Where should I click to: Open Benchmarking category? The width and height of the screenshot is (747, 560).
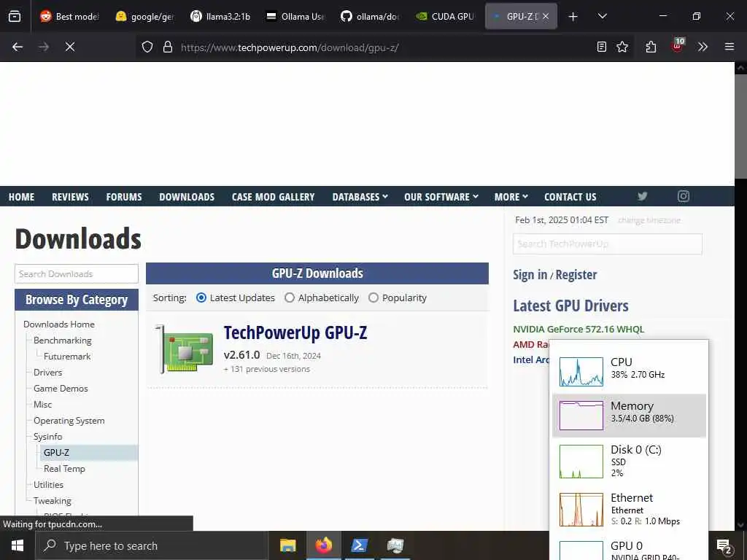tap(63, 341)
